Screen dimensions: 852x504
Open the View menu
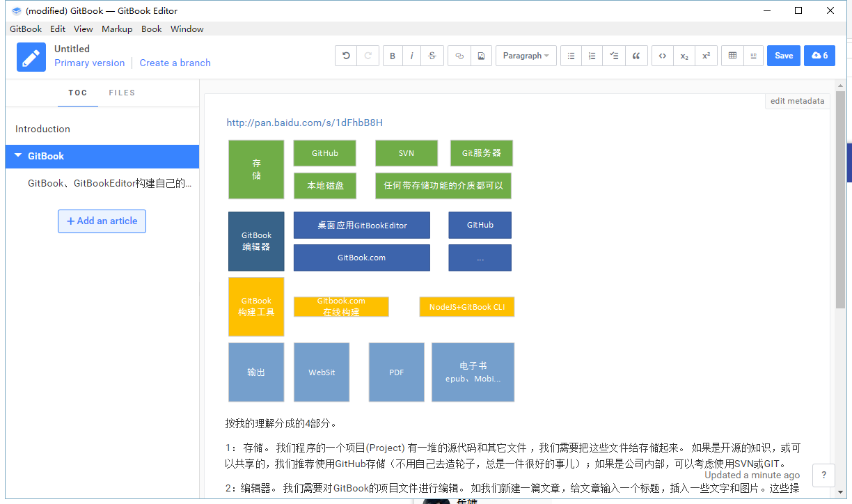point(84,29)
